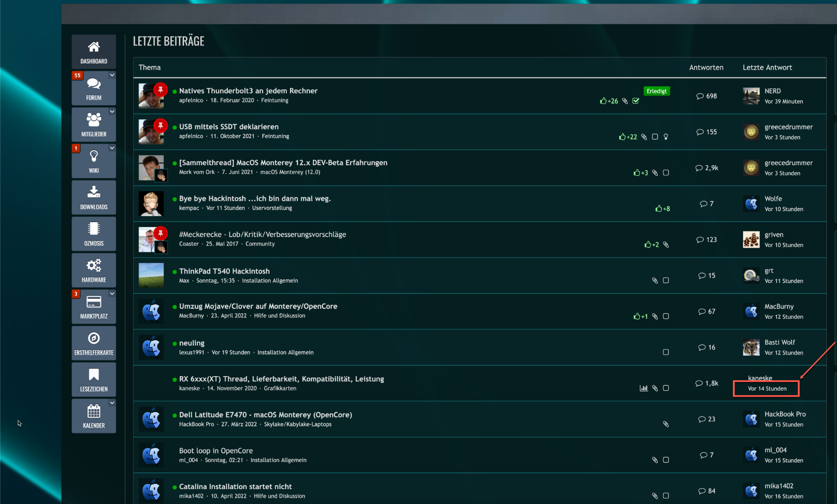
Task: Toggle the checkbox on Umzug Mojave/Clover thread
Action: point(666,316)
